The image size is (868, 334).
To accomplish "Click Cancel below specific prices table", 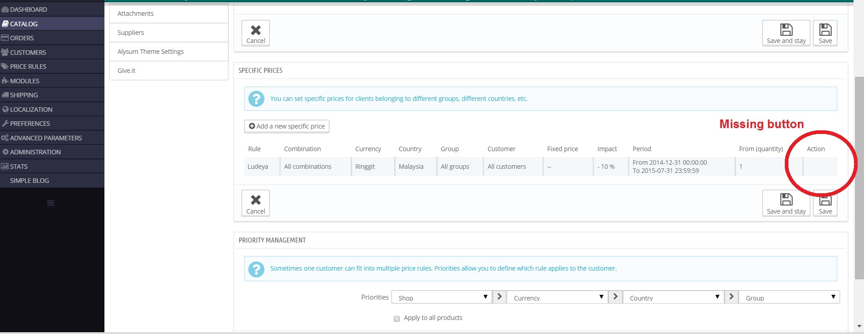I will tap(255, 203).
